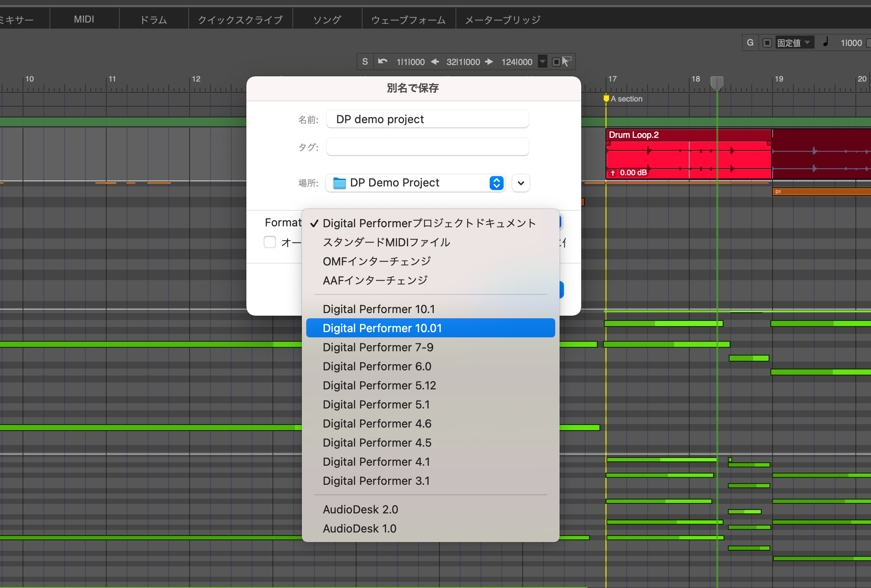Click the plus icon beside 0.00 dB
Screen dimensions: 871x588
612,173
